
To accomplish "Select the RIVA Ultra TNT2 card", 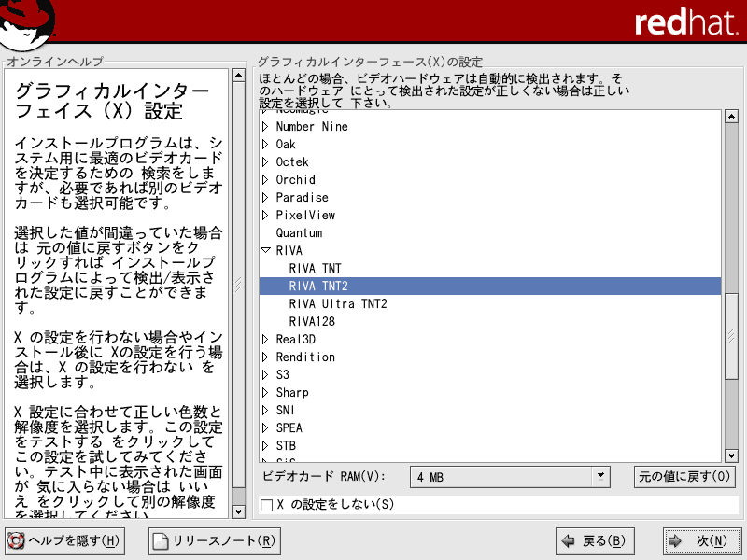I will 489,304.
